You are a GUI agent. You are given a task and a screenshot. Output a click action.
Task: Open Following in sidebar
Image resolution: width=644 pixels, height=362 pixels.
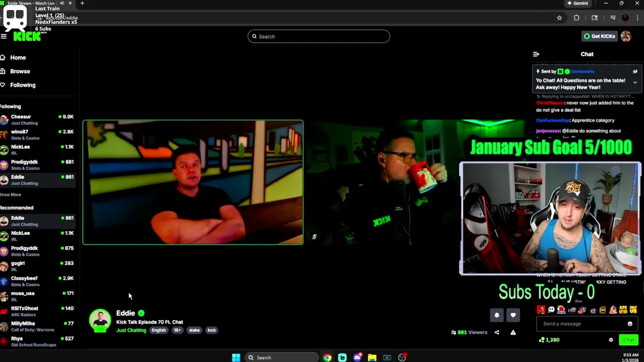(23, 85)
